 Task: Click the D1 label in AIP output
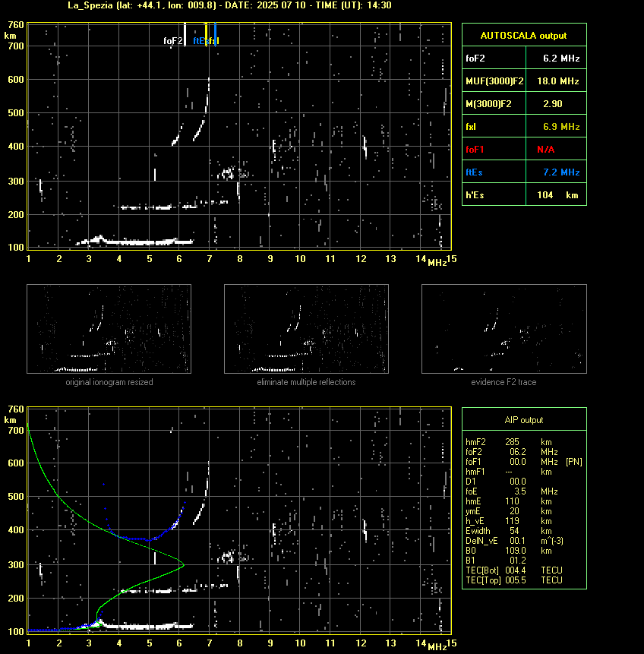(x=471, y=482)
